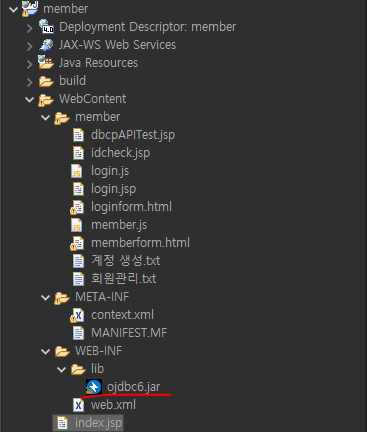Click the web.xml file icon

(x=78, y=405)
